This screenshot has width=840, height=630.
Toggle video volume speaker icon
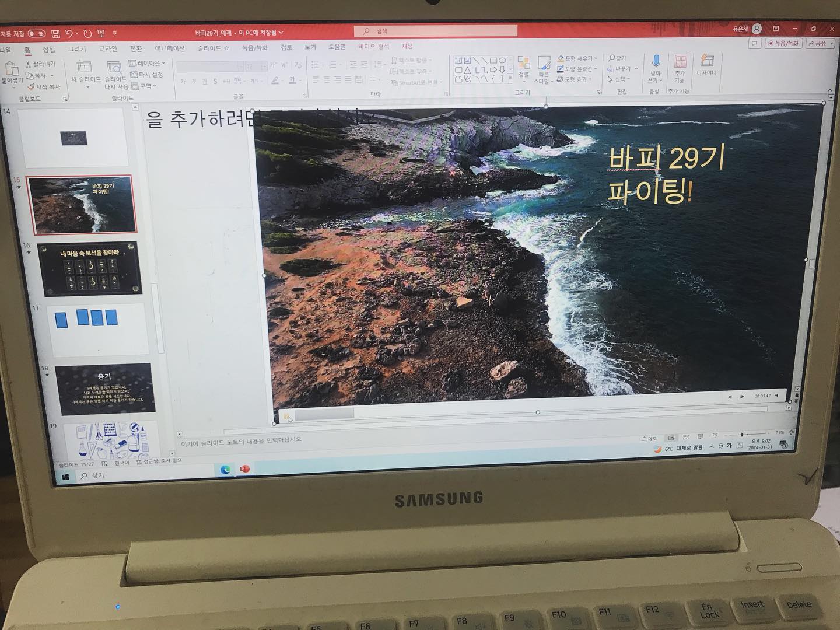pyautogui.click(x=776, y=395)
